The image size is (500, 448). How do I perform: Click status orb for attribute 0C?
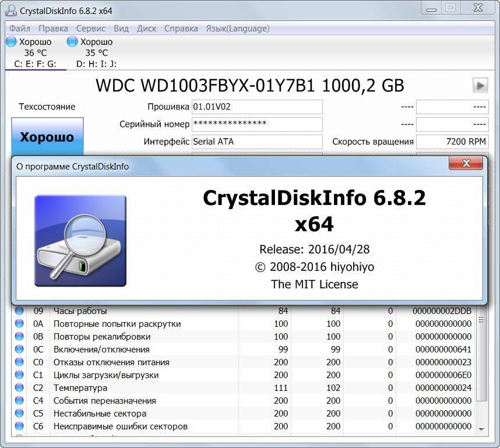(19, 349)
